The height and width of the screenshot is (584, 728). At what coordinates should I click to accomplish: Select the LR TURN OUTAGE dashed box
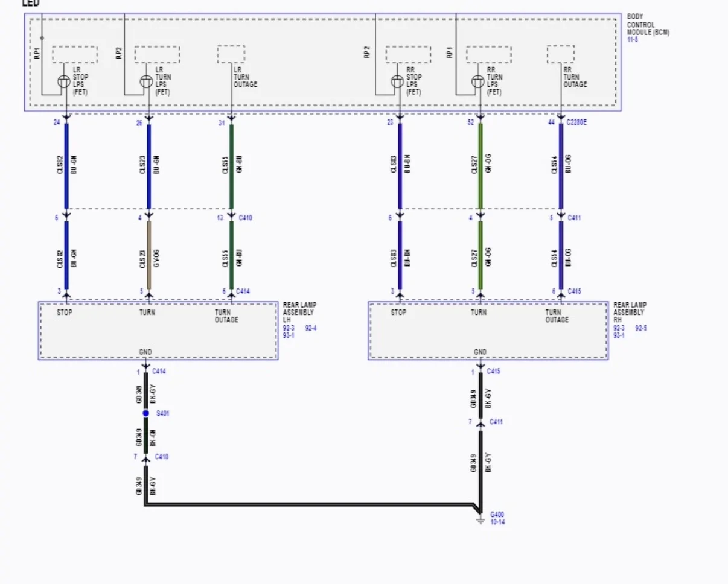click(231, 54)
